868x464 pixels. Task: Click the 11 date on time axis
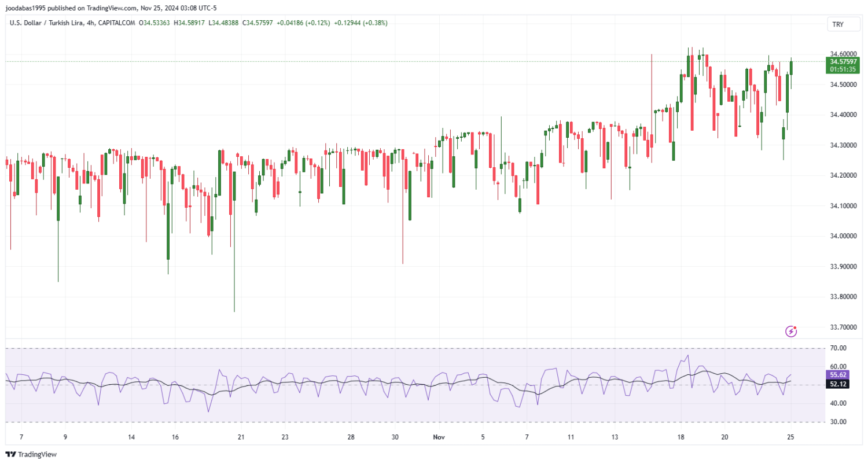[571, 437]
